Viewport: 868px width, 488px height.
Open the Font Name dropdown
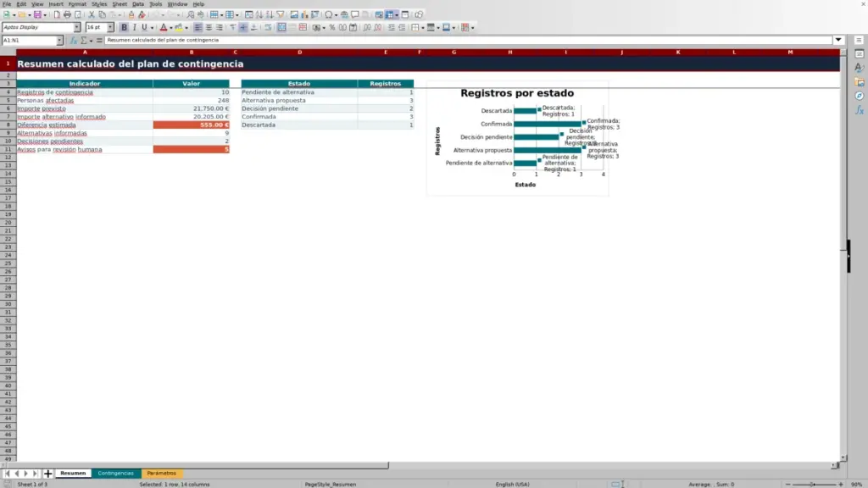pos(77,27)
